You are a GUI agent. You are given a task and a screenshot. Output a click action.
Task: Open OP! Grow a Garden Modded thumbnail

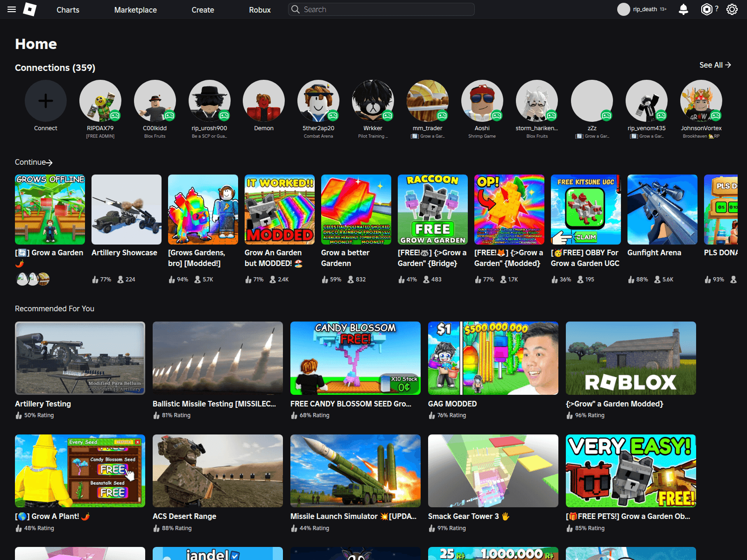pyautogui.click(x=509, y=210)
